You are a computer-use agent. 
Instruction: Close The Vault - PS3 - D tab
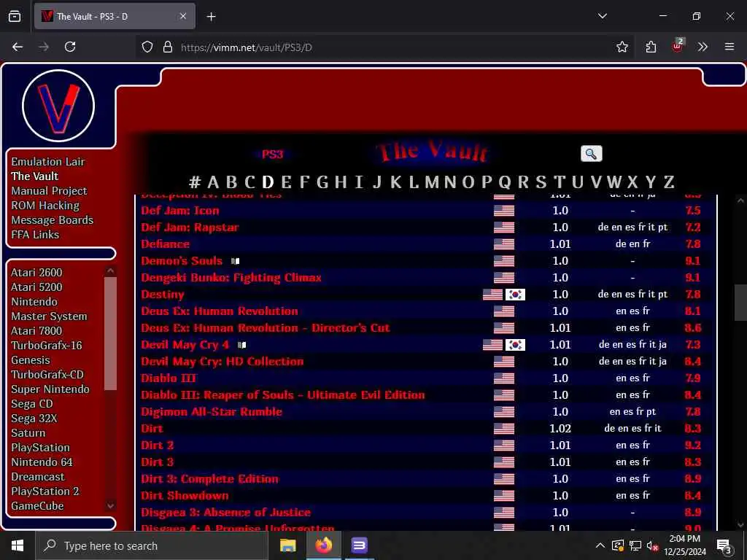183,16
